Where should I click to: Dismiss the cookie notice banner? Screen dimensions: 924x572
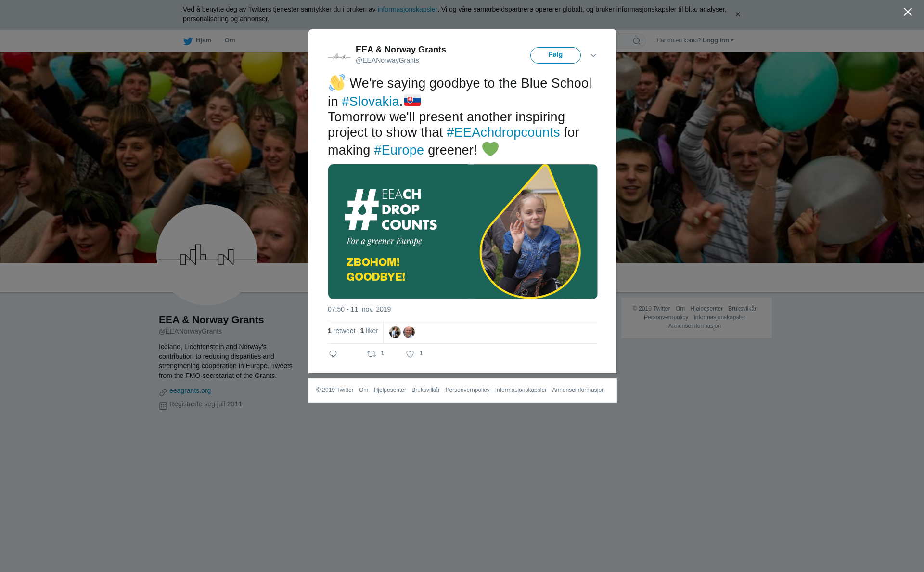(x=737, y=14)
